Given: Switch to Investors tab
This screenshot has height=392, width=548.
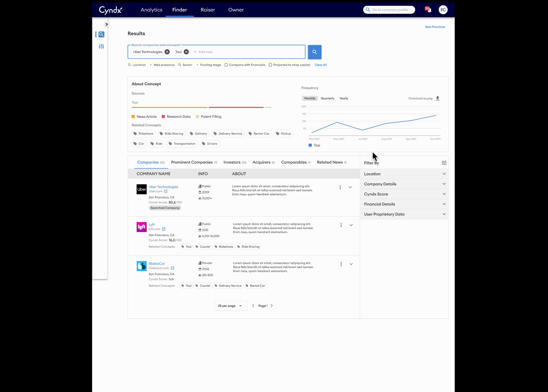Looking at the screenshot, I should pos(235,162).
